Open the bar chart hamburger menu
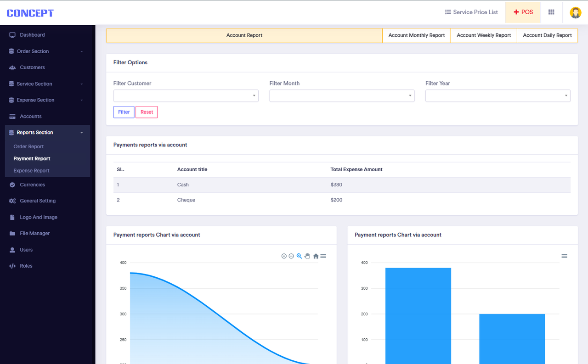 tap(565, 256)
